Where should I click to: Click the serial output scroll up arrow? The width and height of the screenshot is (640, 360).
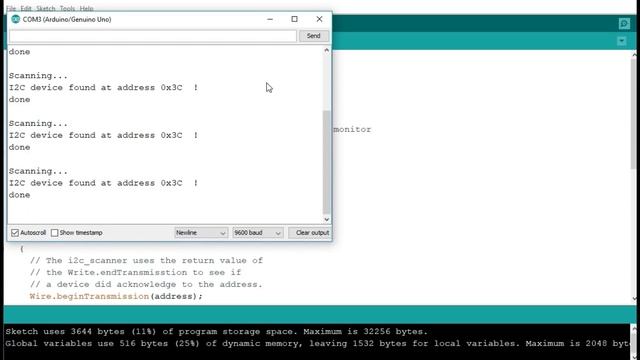pyautogui.click(x=327, y=50)
